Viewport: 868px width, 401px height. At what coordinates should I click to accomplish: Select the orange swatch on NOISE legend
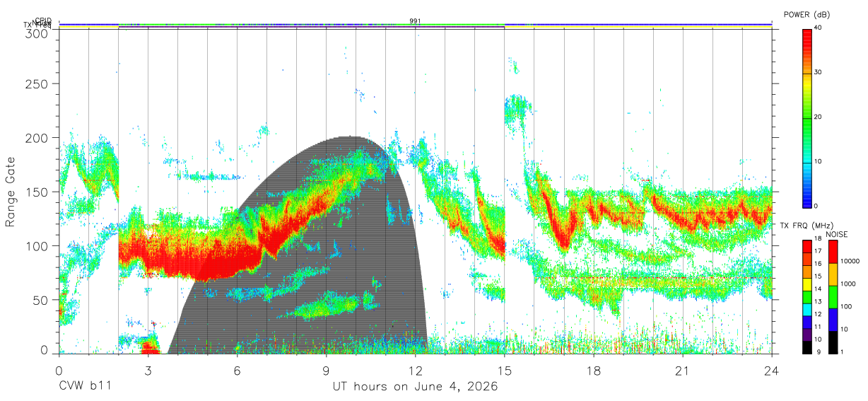832,274
